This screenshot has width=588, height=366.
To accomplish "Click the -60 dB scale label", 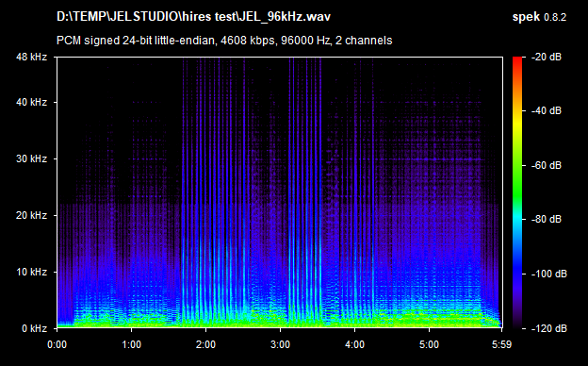I will coord(547,165).
